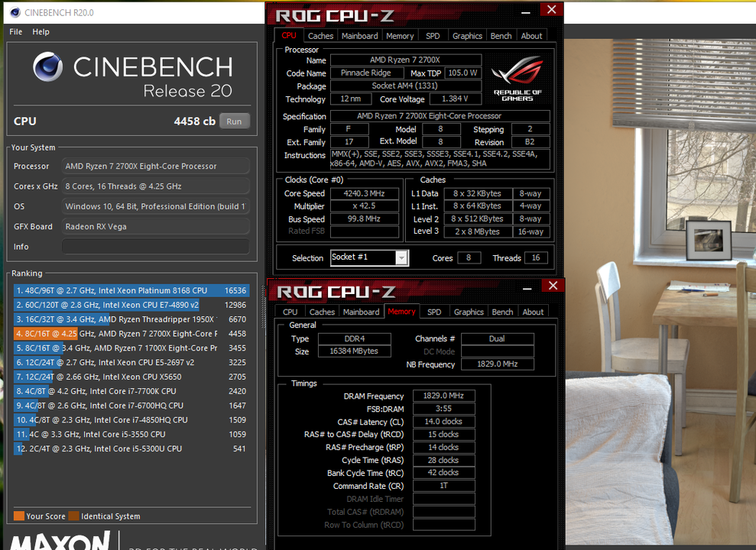The height and width of the screenshot is (550, 756).
Task: Click the Processor field in Your System
Action: (156, 167)
